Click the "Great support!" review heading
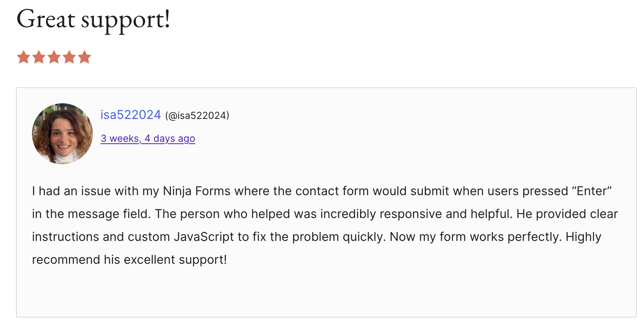The image size is (644, 324). pos(93,19)
